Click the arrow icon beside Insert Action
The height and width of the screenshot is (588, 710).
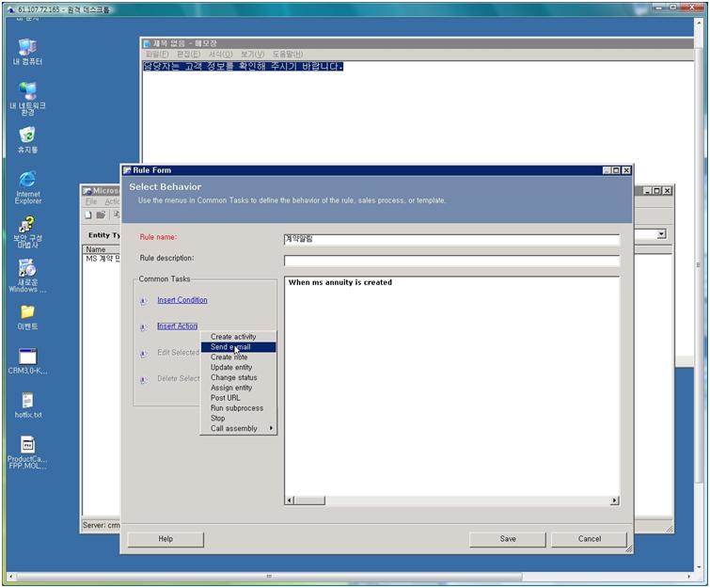point(144,327)
